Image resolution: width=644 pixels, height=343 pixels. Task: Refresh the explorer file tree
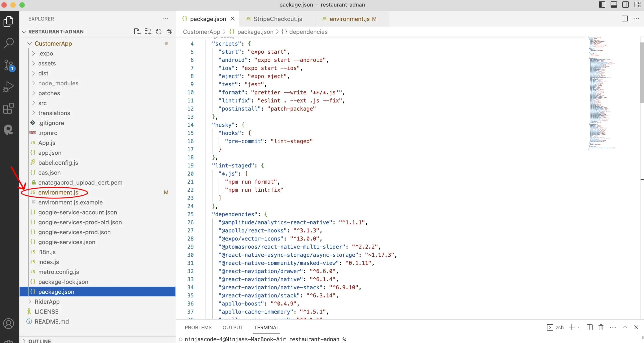tap(158, 31)
